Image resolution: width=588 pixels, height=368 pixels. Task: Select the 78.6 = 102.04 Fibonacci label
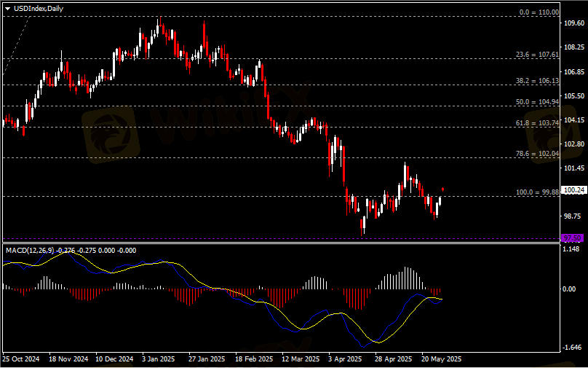(x=537, y=154)
